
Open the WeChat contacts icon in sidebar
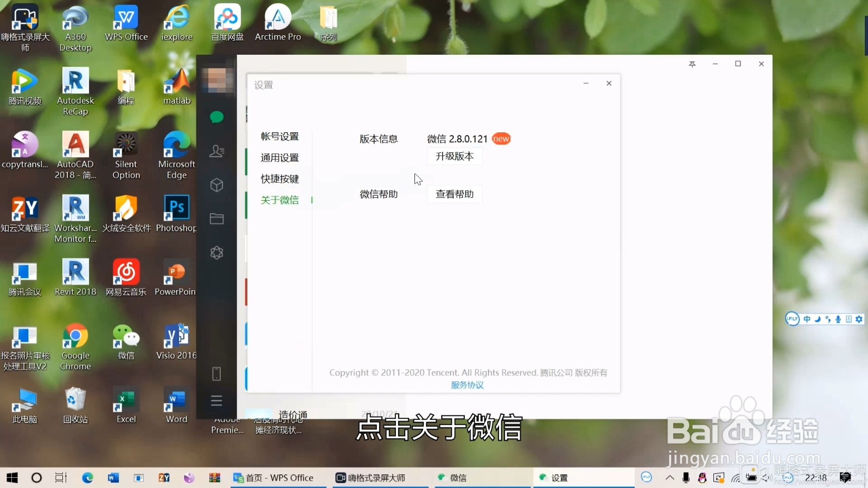click(216, 151)
